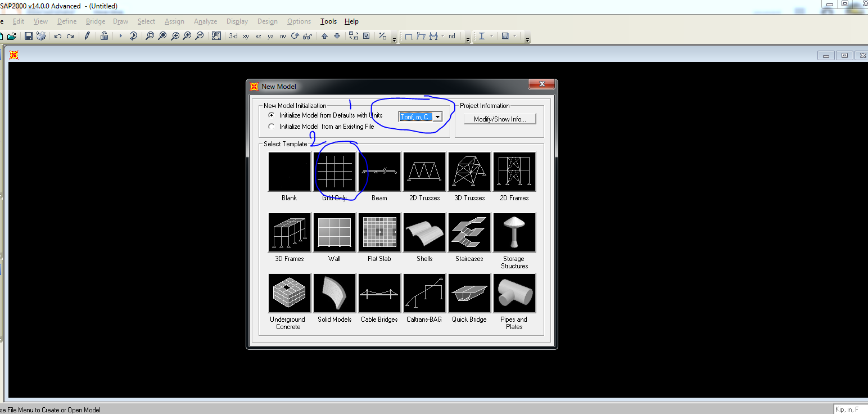Screen dimensions: 868x414
Task: Toggle the lock/unlock model padlock
Action: point(104,36)
